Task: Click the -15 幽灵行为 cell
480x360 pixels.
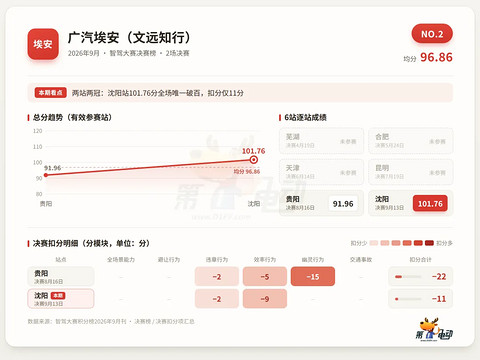Action: [x=313, y=276]
